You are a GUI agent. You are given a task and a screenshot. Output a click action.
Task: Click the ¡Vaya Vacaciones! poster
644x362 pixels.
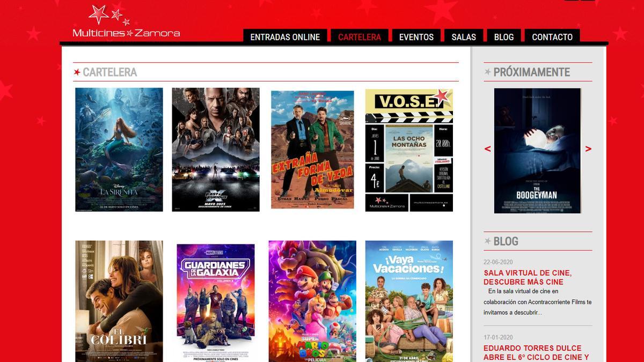[409, 300]
